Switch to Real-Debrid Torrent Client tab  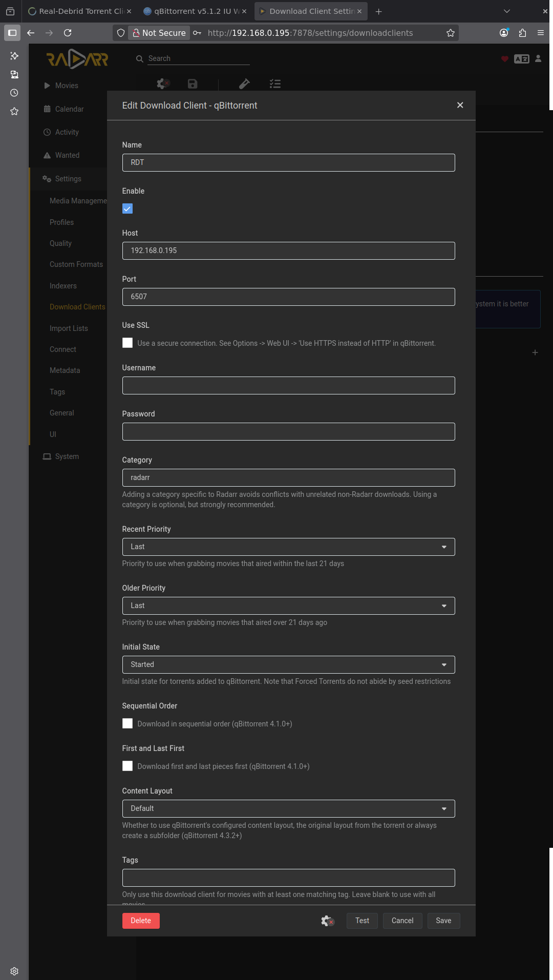click(79, 11)
